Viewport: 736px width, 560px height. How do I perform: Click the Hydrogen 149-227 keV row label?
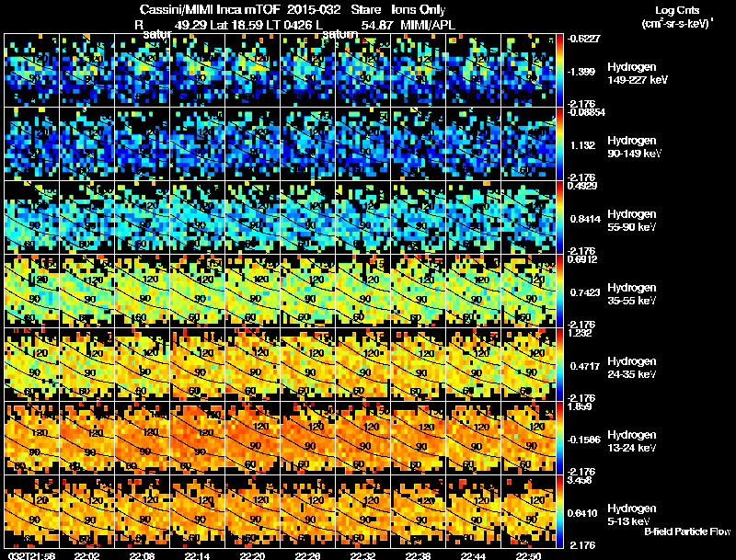point(637,74)
